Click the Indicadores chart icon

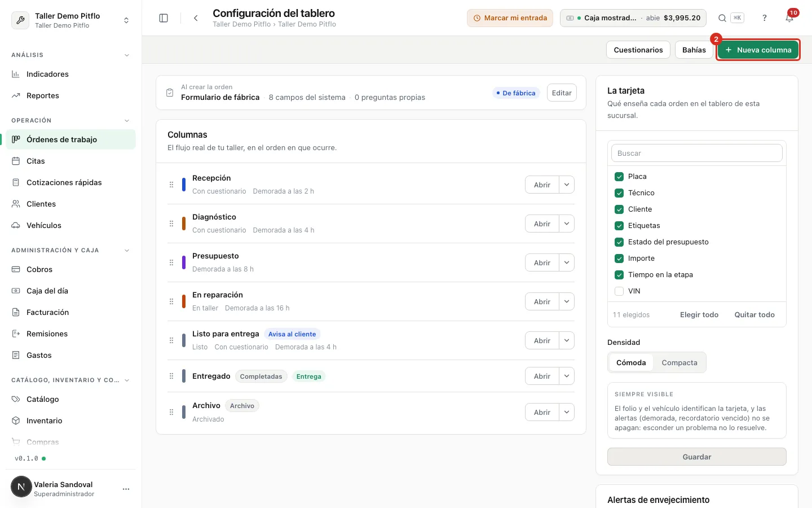click(16, 74)
